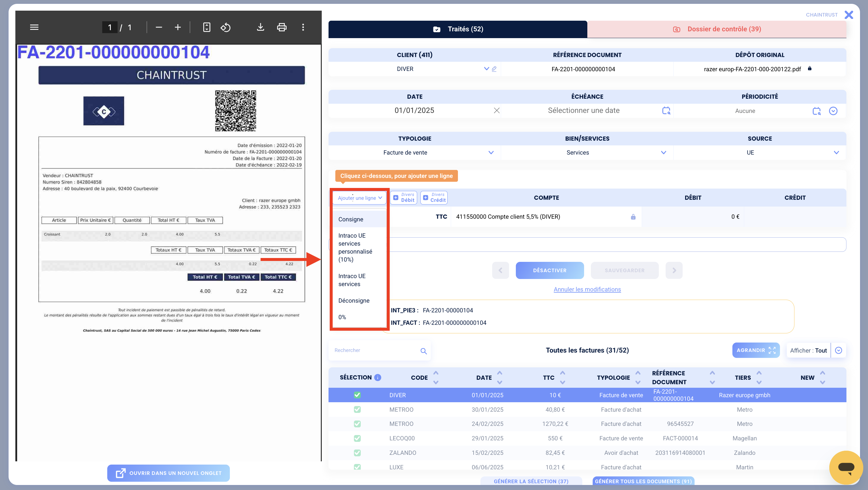Go to previous invoice arrow
868x490 pixels.
(x=500, y=270)
